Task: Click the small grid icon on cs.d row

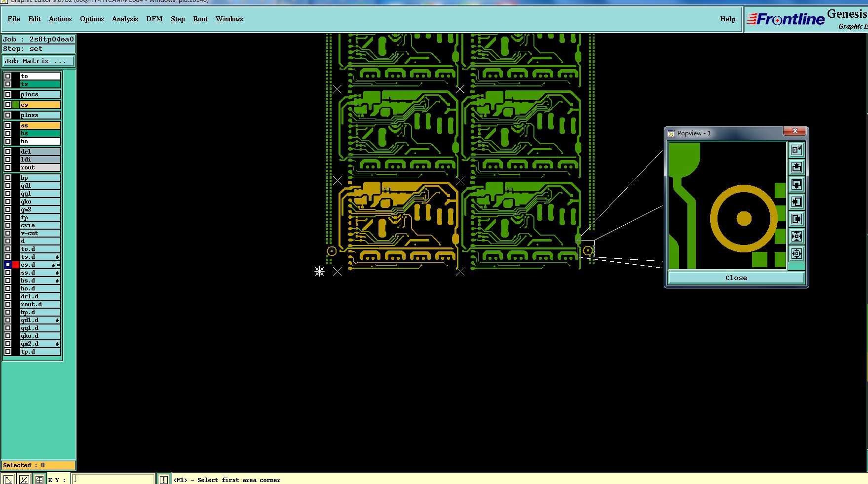Action: (x=59, y=265)
